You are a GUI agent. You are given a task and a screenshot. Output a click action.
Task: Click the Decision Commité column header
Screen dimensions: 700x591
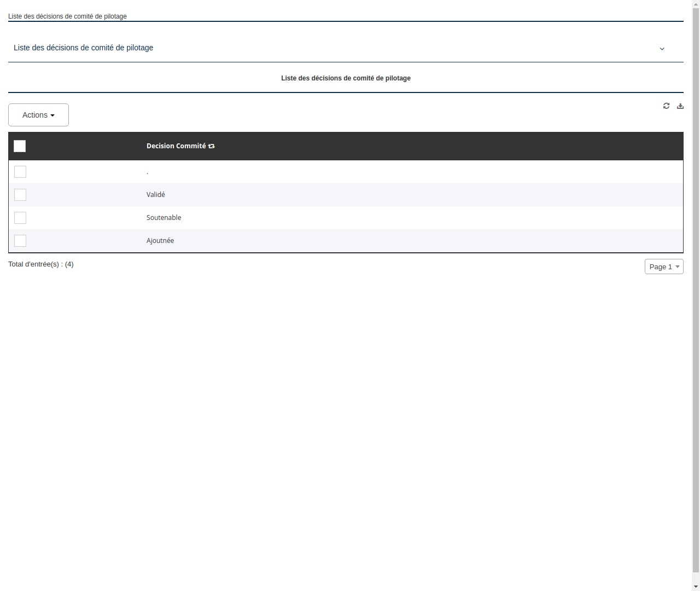pyautogui.click(x=177, y=146)
